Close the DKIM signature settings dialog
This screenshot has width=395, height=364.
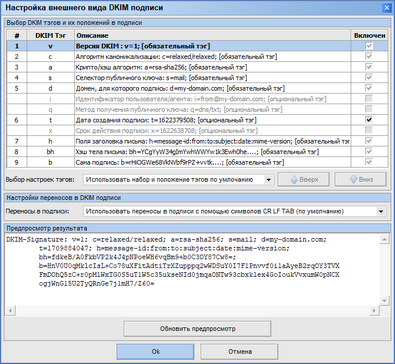pyautogui.click(x=386, y=8)
